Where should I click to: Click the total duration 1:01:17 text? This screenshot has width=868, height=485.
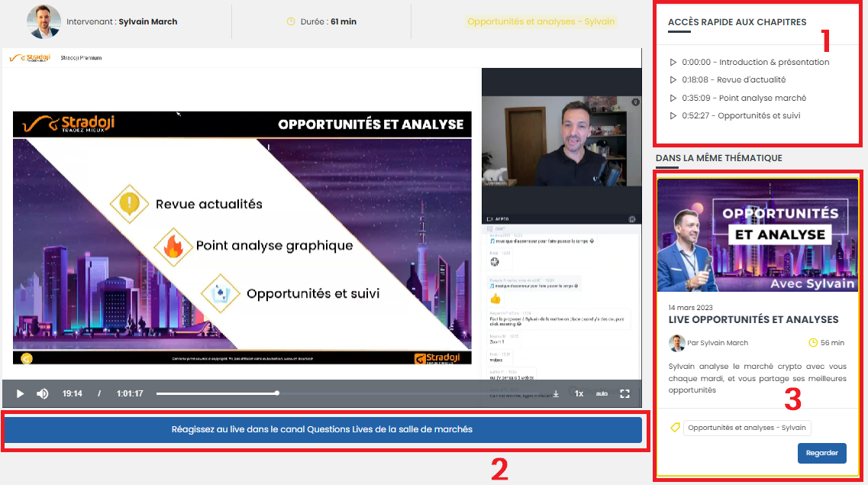coord(130,393)
